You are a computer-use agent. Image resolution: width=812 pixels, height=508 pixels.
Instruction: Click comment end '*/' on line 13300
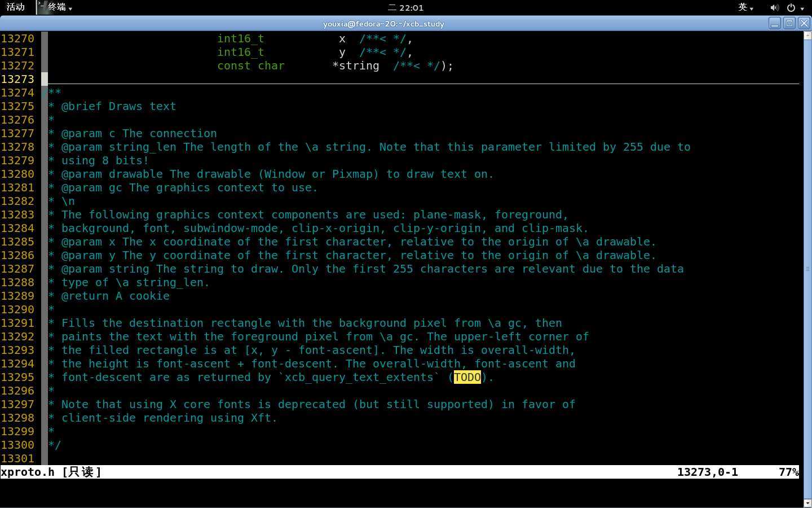[x=55, y=445]
